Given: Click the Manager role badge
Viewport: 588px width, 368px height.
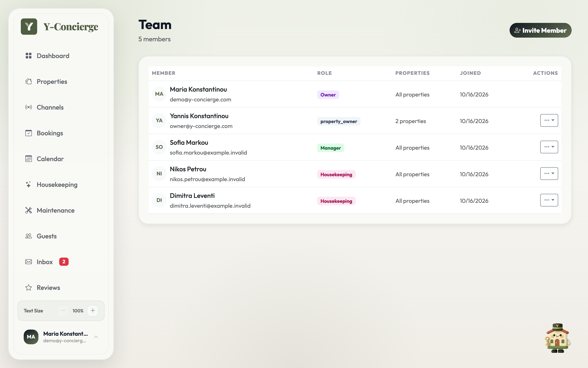Looking at the screenshot, I should point(330,148).
